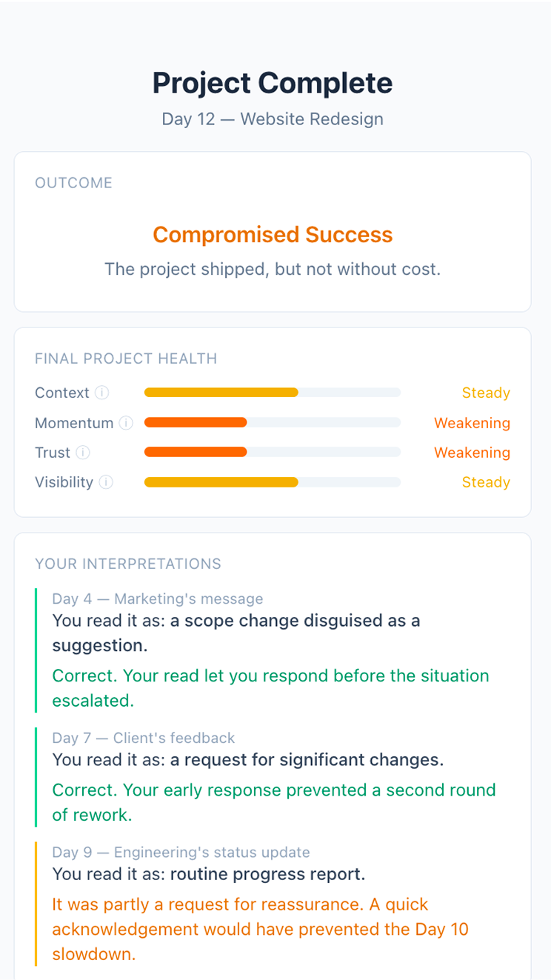
Task: Select the Visibility metric label
Action: [63, 482]
